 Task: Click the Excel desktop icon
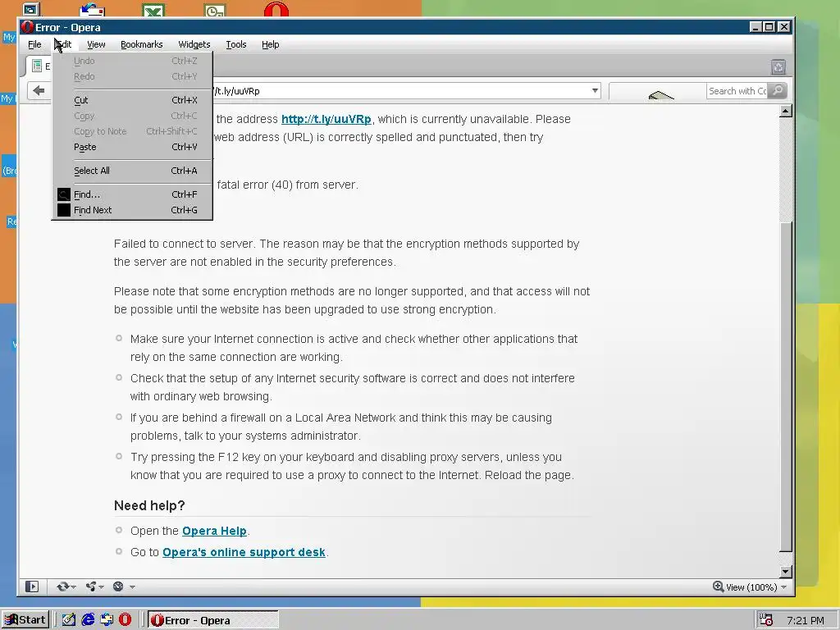tap(153, 10)
